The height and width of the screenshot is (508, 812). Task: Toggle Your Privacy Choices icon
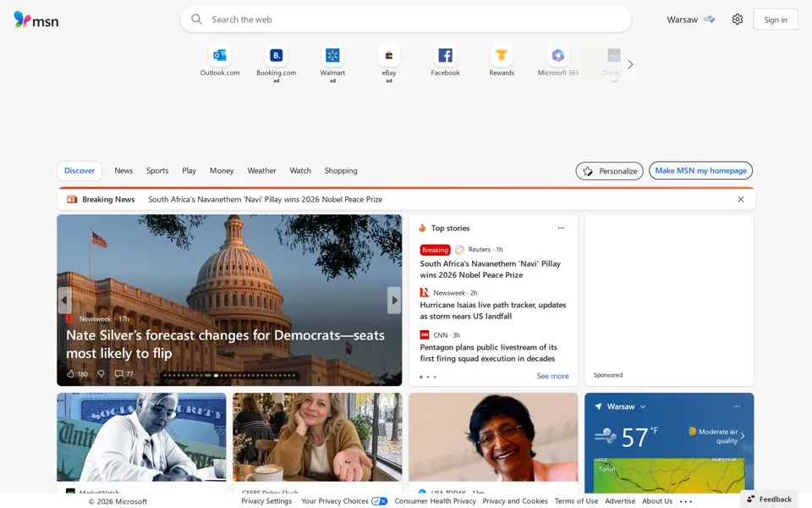(380, 501)
